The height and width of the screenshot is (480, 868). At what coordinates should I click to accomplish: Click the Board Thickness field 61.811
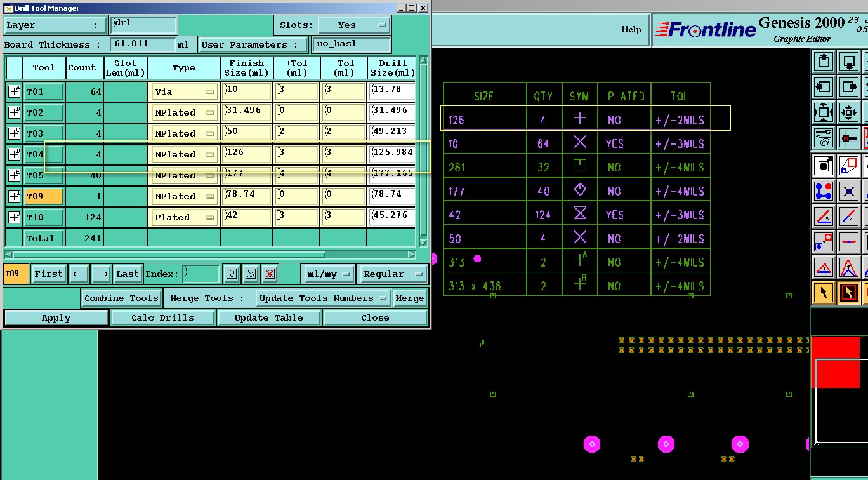pyautogui.click(x=143, y=44)
